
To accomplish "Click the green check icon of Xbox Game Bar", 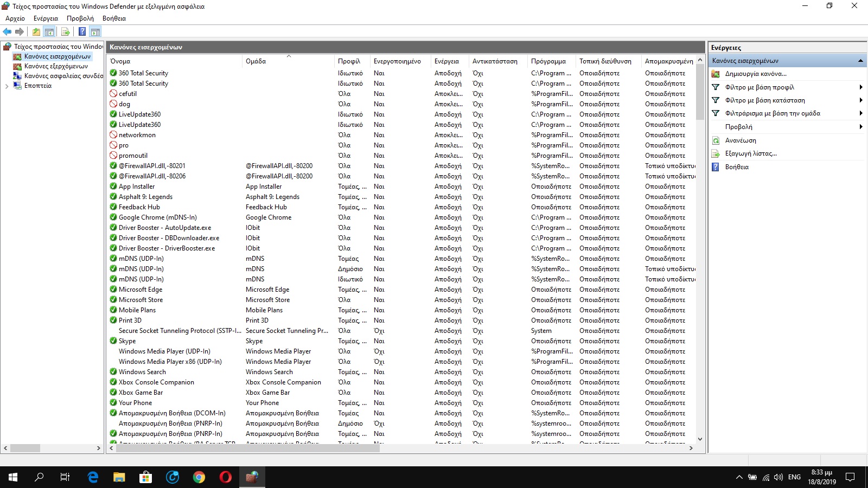I will click(x=113, y=392).
